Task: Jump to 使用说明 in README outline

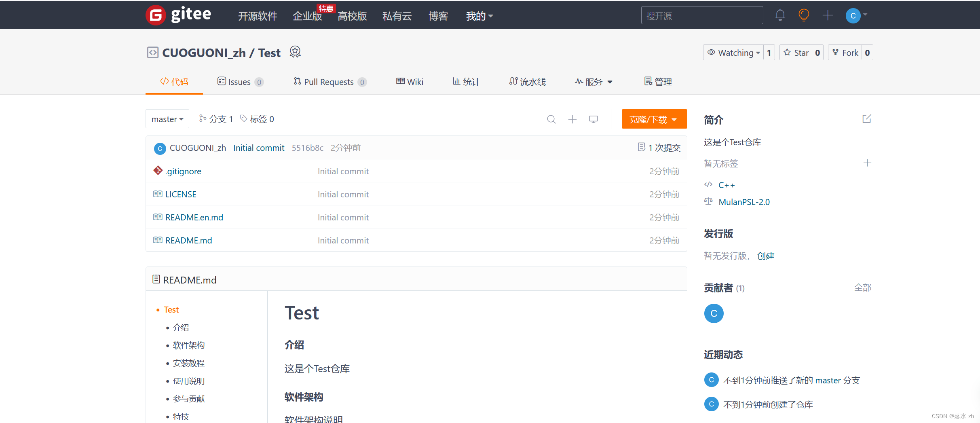Action: [189, 381]
